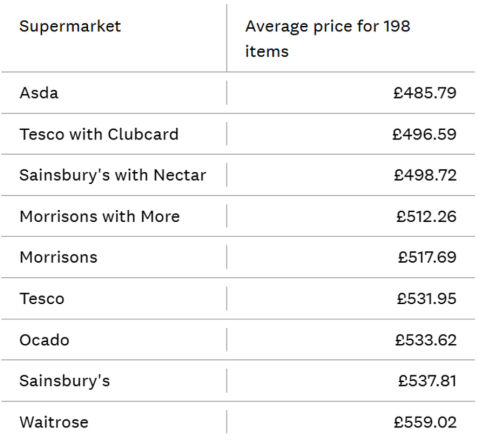This screenshot has height=448, width=479.
Task: Select the plain Morrisons row name
Action: tap(58, 257)
